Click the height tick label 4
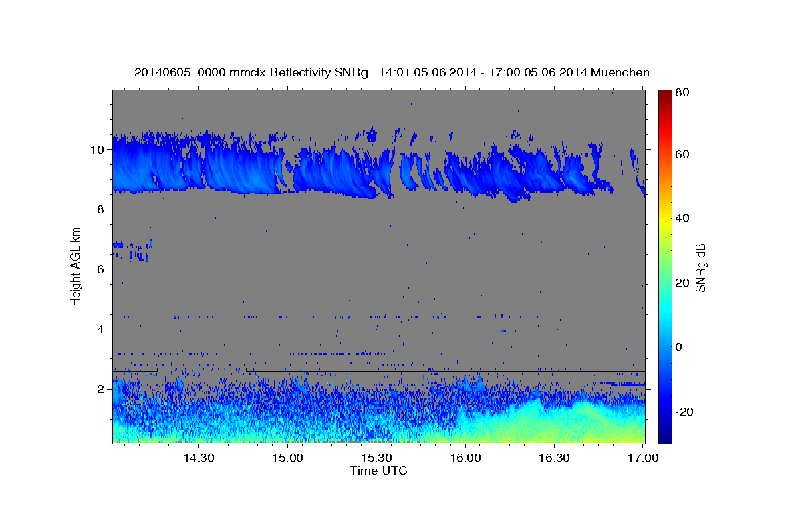798x532 pixels. click(x=102, y=329)
